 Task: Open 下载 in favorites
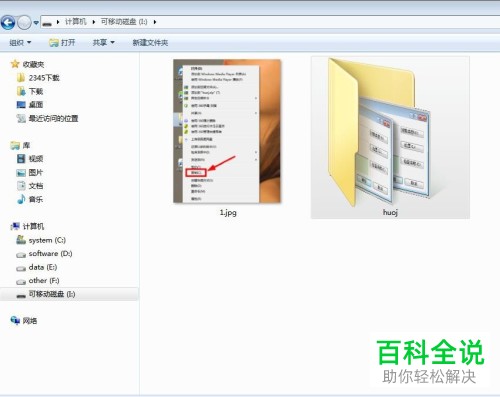(x=36, y=91)
